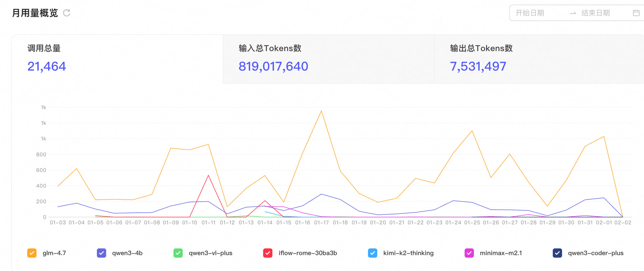Click the refresh icon beside 月用量概览
Screen dimensions: 644x271
pos(67,13)
